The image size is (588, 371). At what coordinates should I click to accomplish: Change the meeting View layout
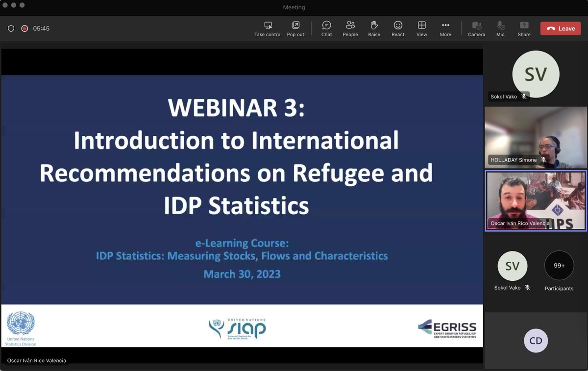(422, 28)
